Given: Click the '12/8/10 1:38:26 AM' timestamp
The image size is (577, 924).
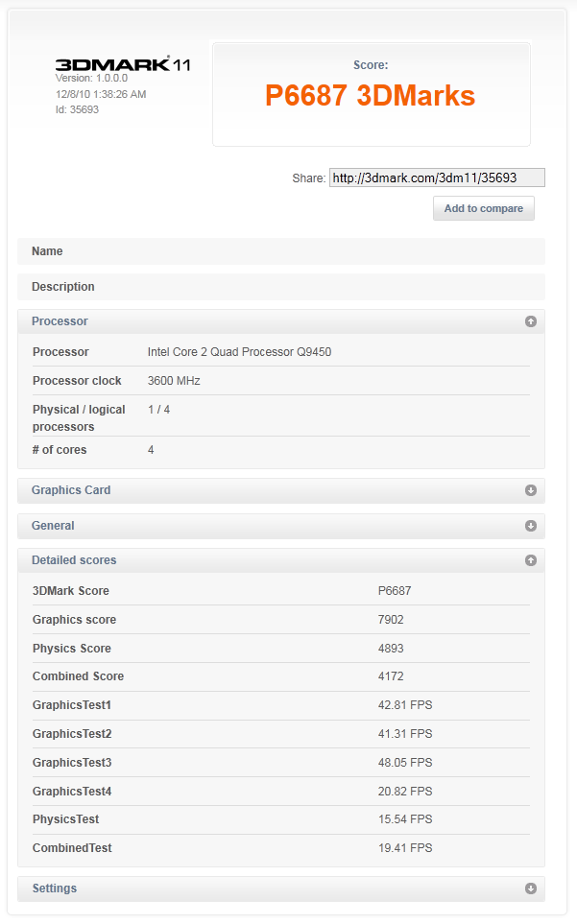Looking at the screenshot, I should (x=101, y=94).
